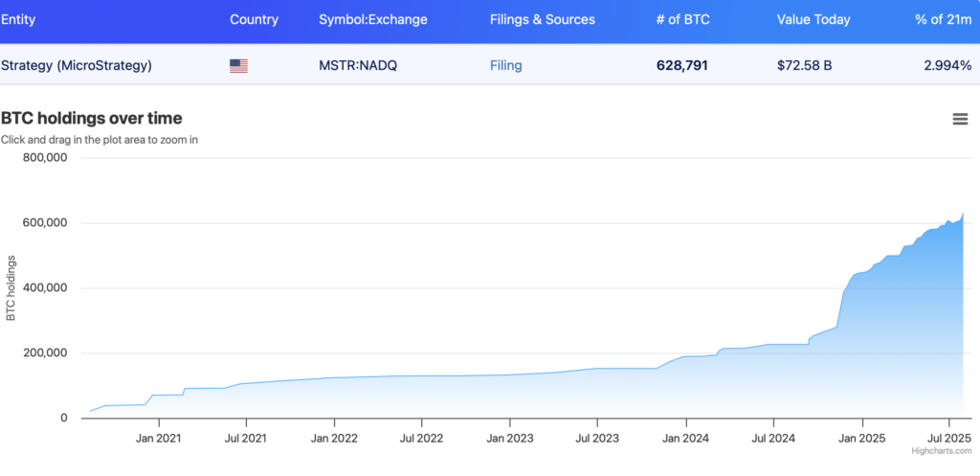Click the 628,791 BTC holdings value
980x476 pixels.
(x=681, y=65)
